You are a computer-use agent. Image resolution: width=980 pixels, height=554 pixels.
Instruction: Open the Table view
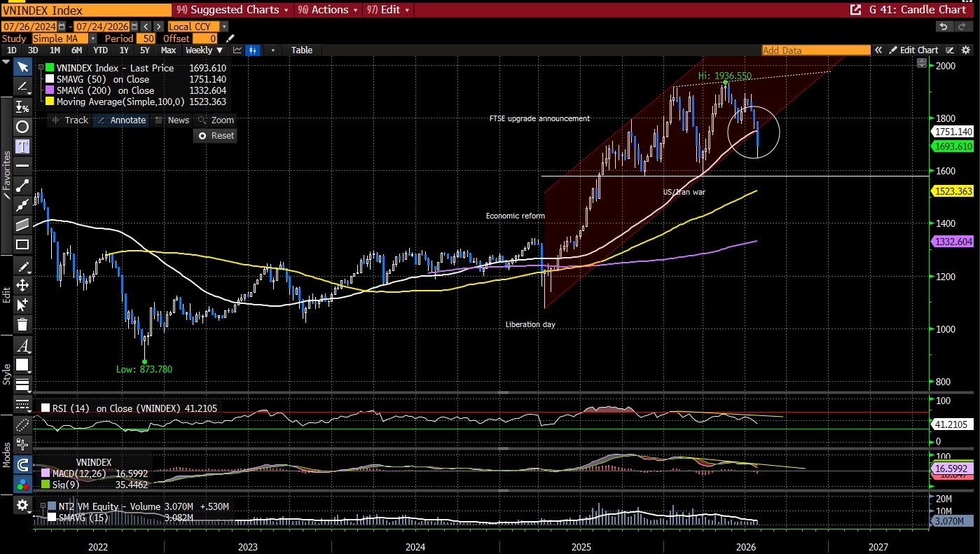[x=302, y=50]
